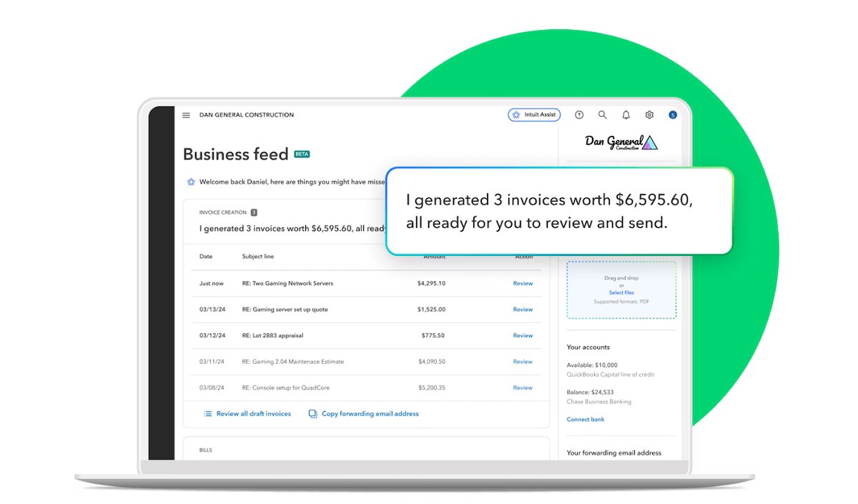Click the list icon beside Review all draft invoices
The image size is (858, 504).
(x=208, y=414)
